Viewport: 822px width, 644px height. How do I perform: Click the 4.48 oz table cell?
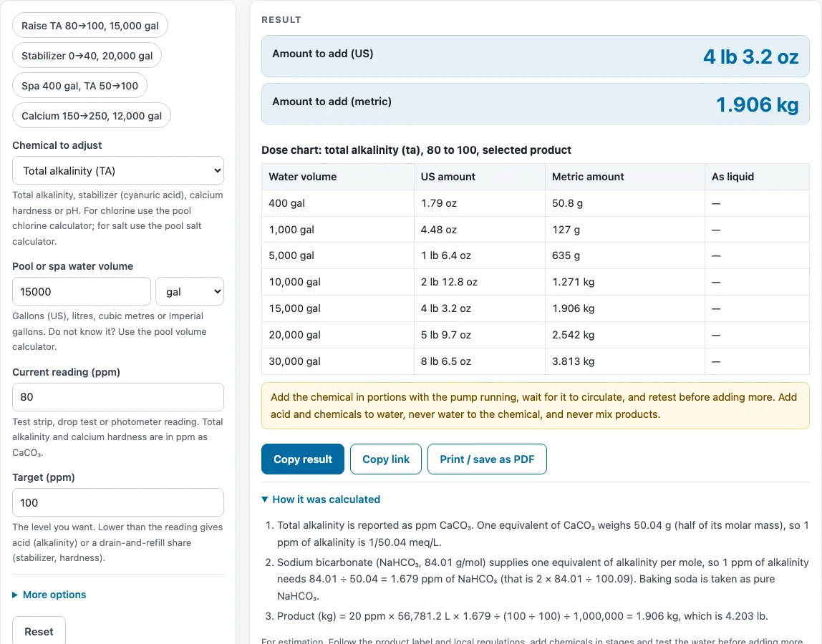click(480, 230)
